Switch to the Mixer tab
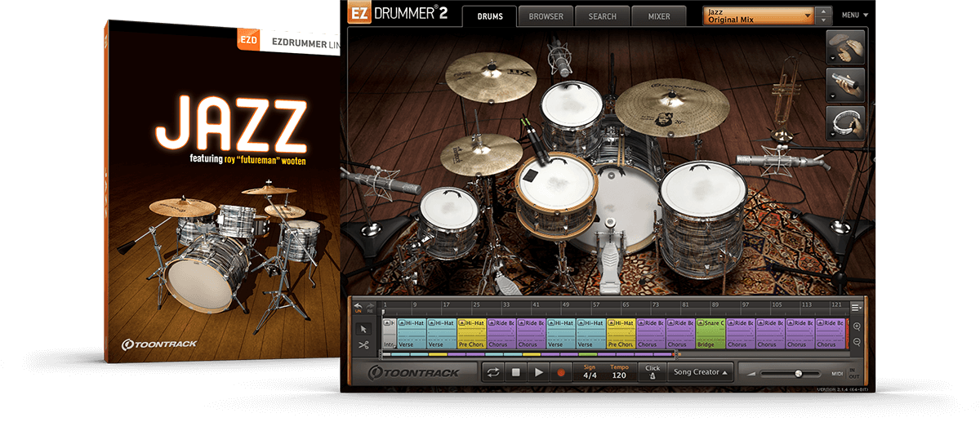Image resolution: width=980 pixels, height=422 pixels. point(658,16)
